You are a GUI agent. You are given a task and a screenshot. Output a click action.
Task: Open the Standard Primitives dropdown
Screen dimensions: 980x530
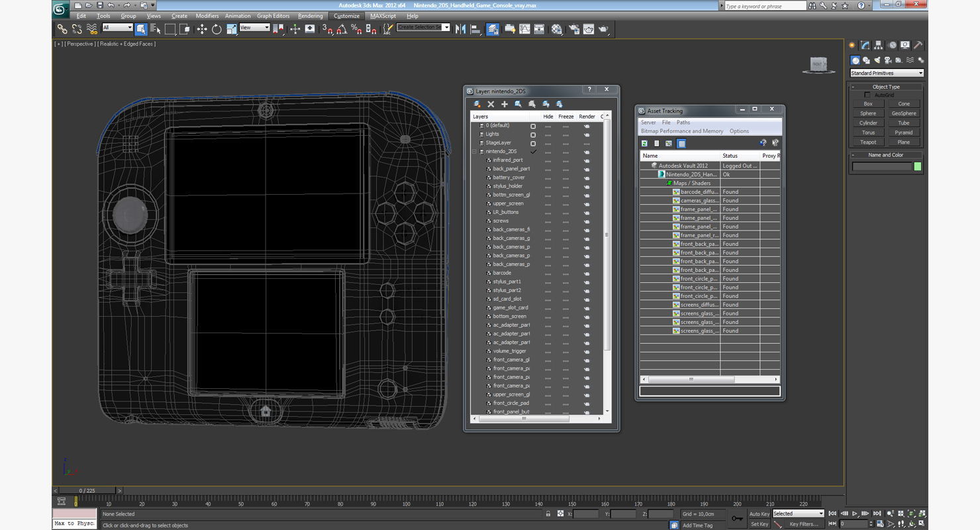click(887, 73)
